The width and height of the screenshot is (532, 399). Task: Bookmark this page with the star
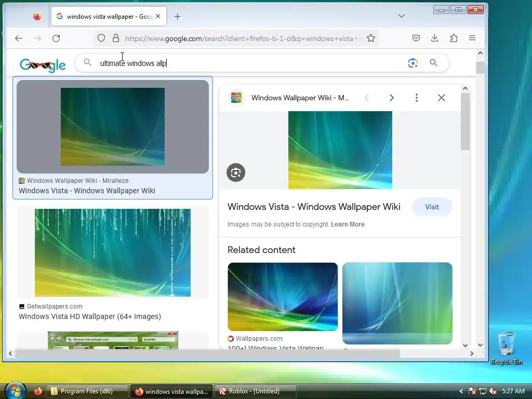(371, 38)
